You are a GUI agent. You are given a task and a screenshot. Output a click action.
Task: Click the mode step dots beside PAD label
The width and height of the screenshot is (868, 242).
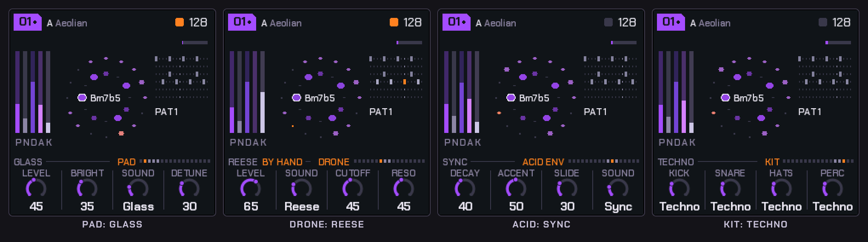coord(175,161)
